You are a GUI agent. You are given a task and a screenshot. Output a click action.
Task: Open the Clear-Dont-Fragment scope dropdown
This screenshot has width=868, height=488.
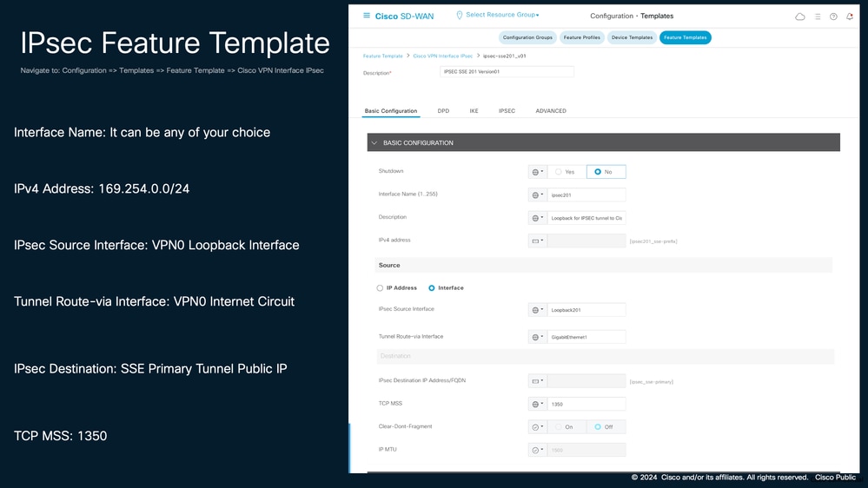[538, 427]
